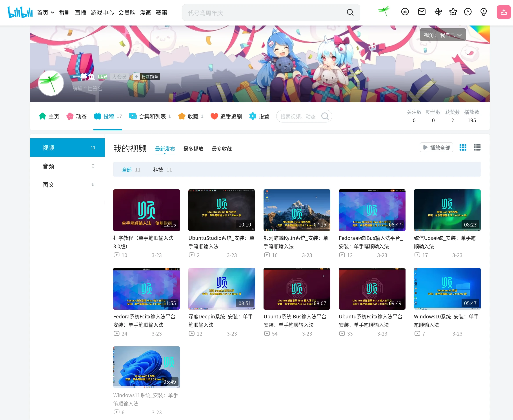Image resolution: width=513 pixels, height=420 pixels.
Task: Open the dragonfly avatar in top navigation
Action: pos(384,12)
